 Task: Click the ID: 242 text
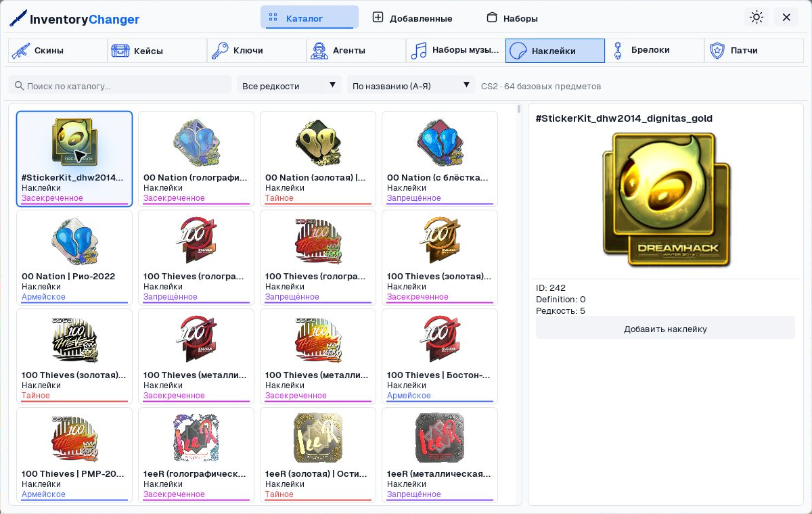point(551,287)
